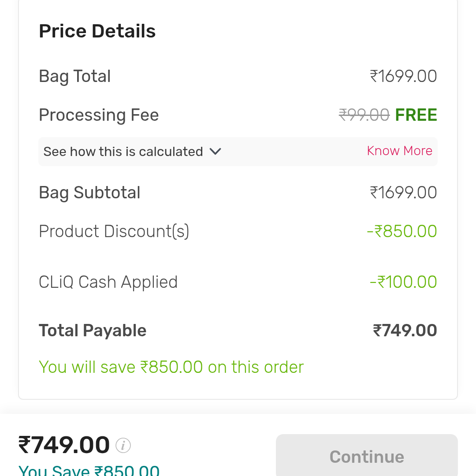
Task: Expand the chevron next to calculation text
Action: [215, 152]
